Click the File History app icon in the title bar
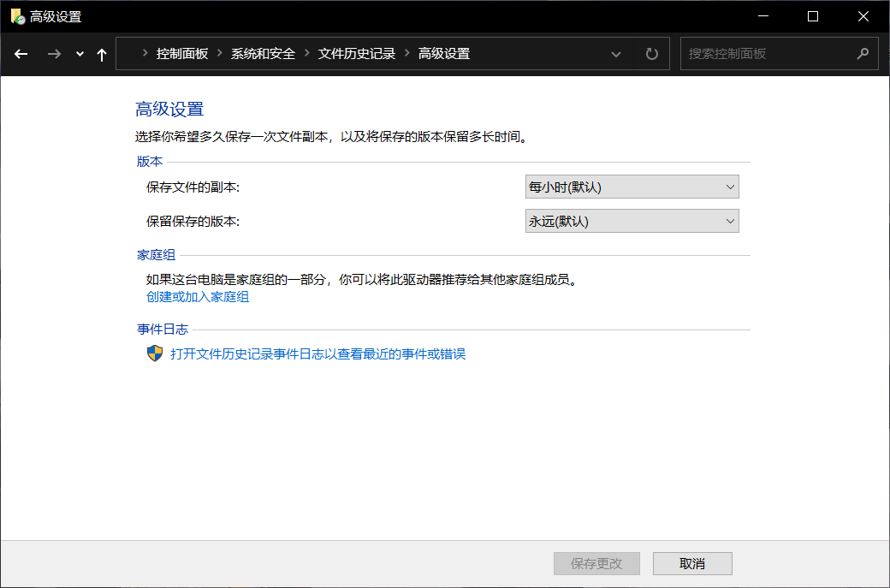890x588 pixels. pos(18,15)
